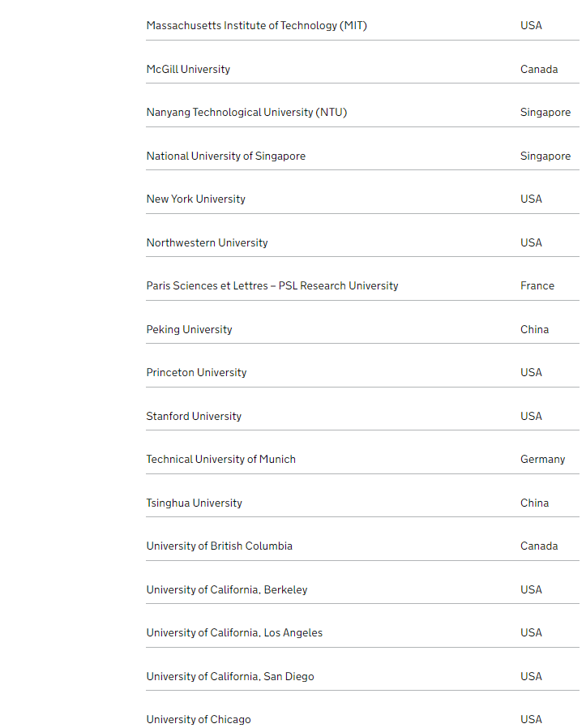Click Paris Sciences et Lettres entry

pos(272,286)
